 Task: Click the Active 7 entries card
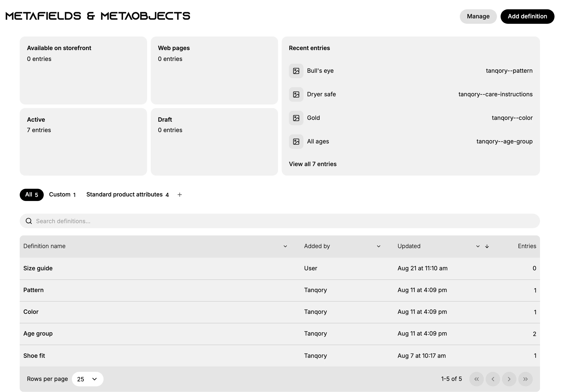pyautogui.click(x=83, y=142)
